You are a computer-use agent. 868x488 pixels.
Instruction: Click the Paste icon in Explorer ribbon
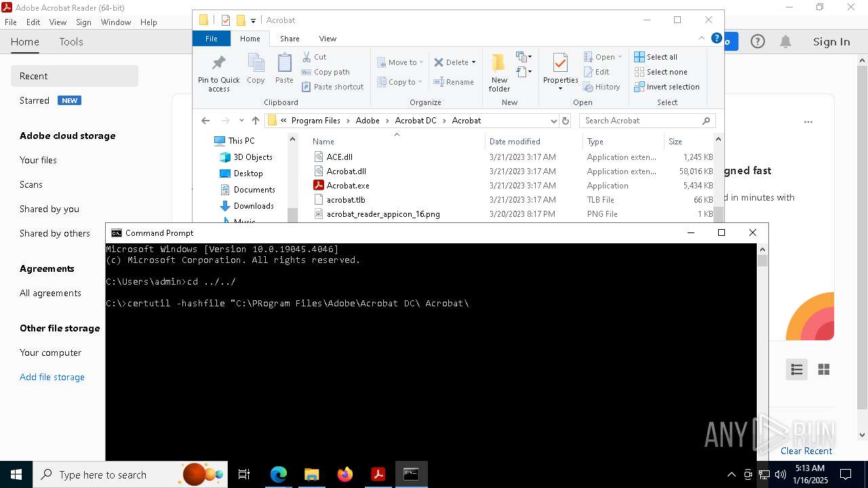(284, 69)
